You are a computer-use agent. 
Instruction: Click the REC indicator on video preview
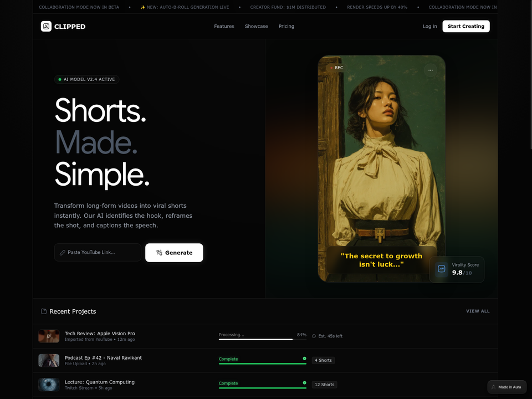(336, 68)
